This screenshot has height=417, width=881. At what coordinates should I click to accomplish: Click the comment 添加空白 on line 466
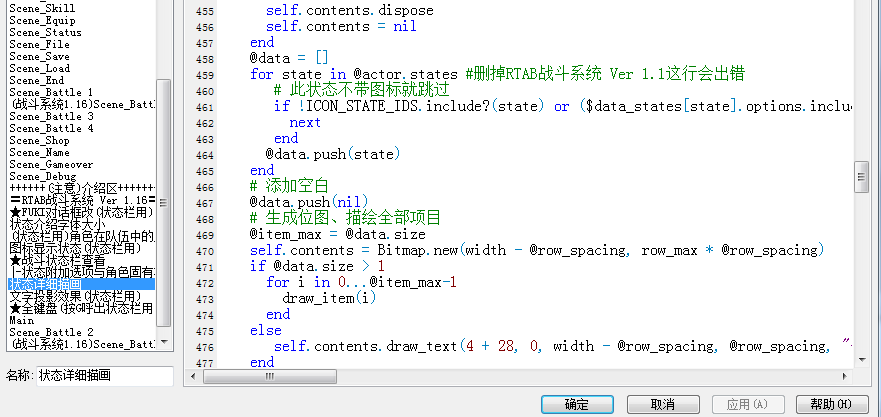[x=289, y=186]
